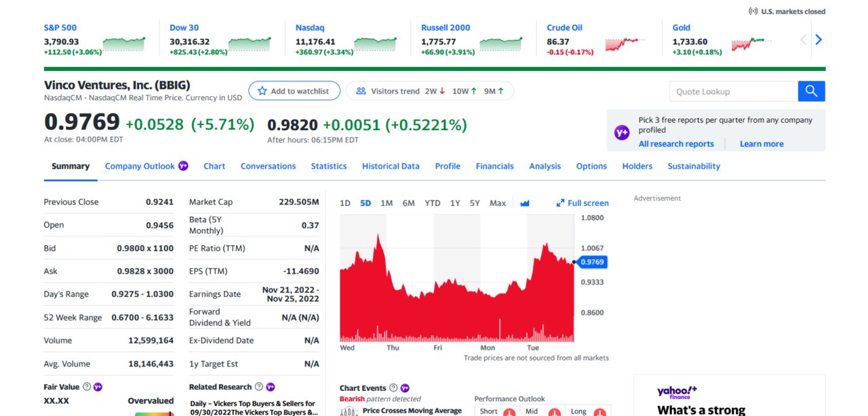The width and height of the screenshot is (868, 416).
Task: Open the Summary tab
Action: pos(71,166)
